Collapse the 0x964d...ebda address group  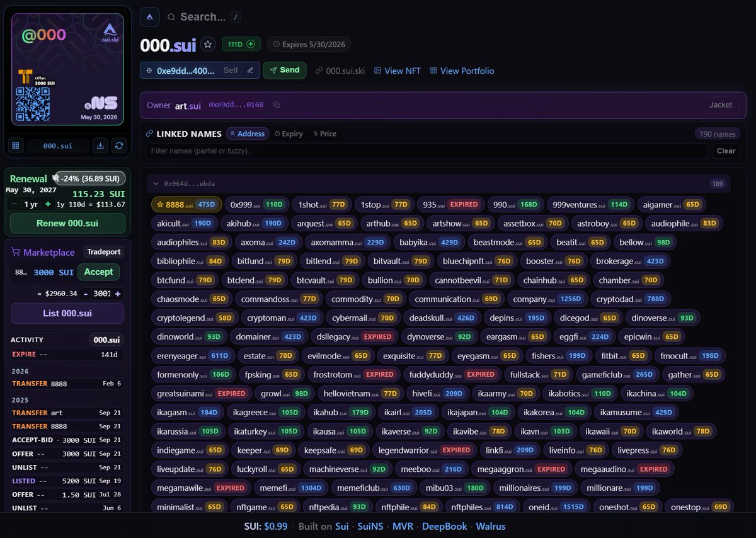coord(156,183)
